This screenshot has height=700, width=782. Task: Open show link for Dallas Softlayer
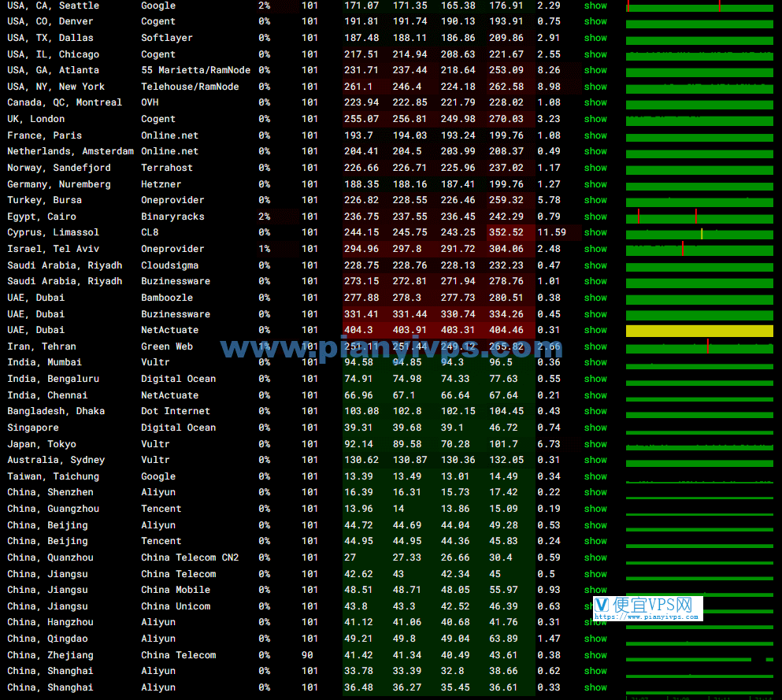click(595, 38)
